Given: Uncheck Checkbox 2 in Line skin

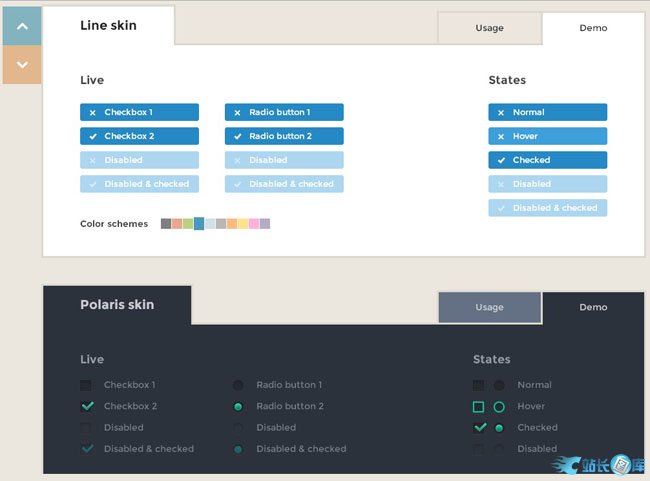Looking at the screenshot, I should coord(139,136).
